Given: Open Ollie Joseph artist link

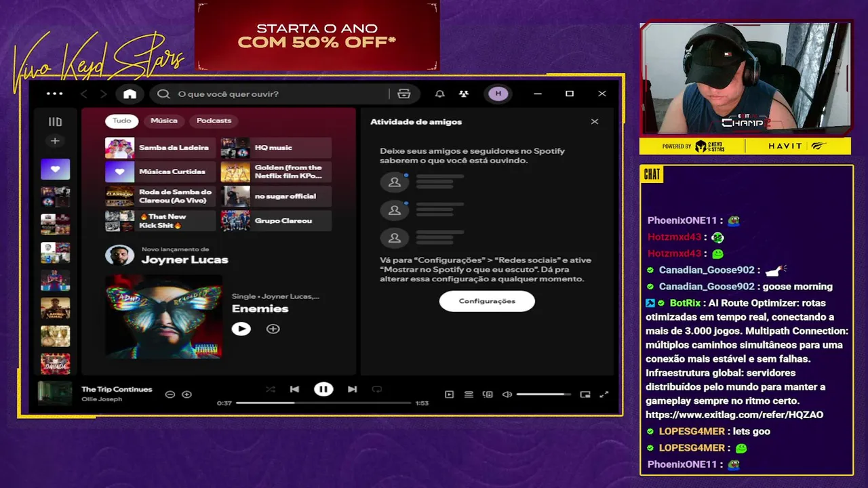Looking at the screenshot, I should click(x=102, y=399).
